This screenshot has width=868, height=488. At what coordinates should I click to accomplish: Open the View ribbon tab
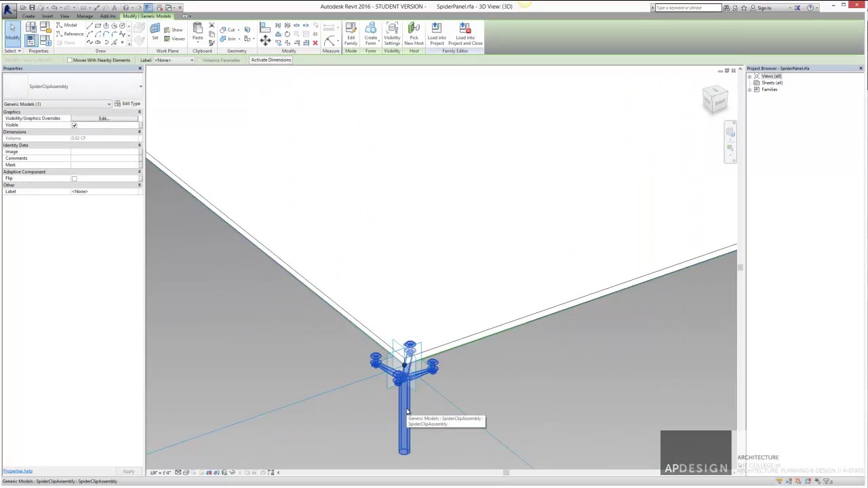(65, 16)
